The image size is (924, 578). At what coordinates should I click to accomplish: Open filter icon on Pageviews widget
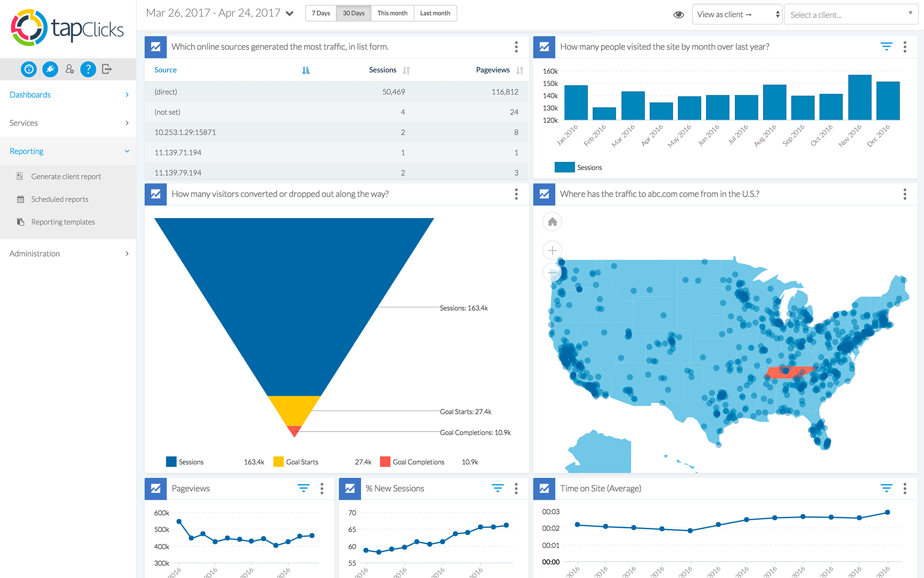(x=303, y=488)
